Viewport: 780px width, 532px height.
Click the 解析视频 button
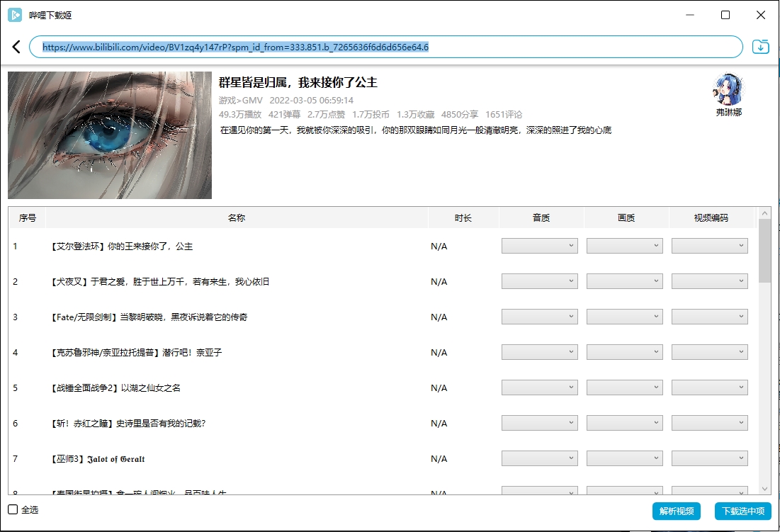click(x=677, y=511)
